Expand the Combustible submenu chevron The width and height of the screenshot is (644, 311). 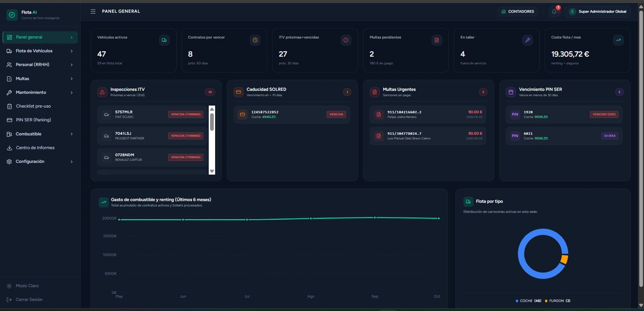[71, 134]
